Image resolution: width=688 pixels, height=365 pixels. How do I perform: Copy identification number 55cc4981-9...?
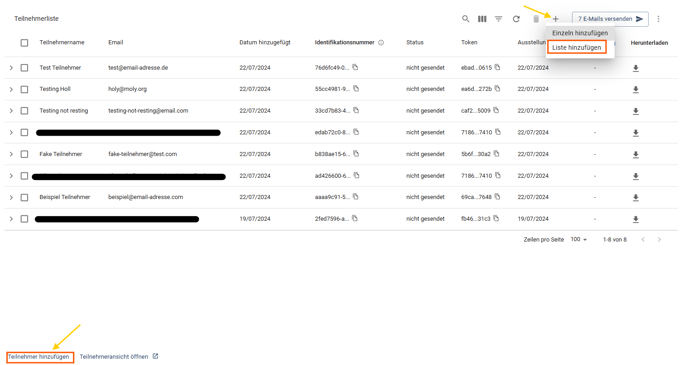[x=356, y=89]
